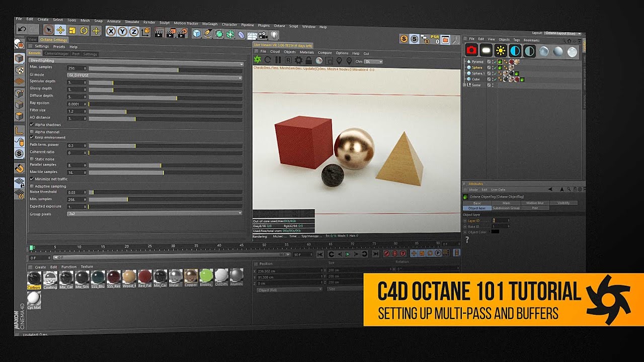The width and height of the screenshot is (644, 362).
Task: Click Max. samples value stepper
Action: pos(85,68)
